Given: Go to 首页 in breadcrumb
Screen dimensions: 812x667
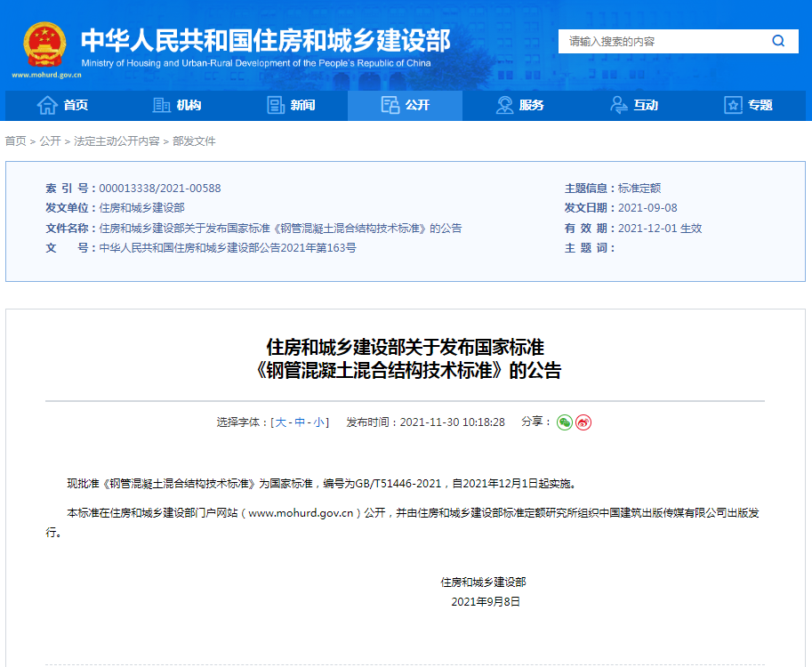Looking at the screenshot, I should (x=15, y=141).
